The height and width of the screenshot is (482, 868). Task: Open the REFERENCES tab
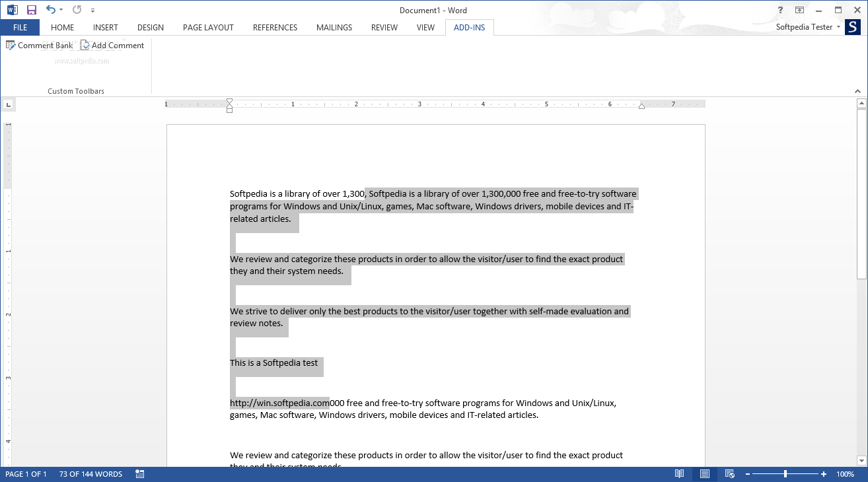[275, 27]
